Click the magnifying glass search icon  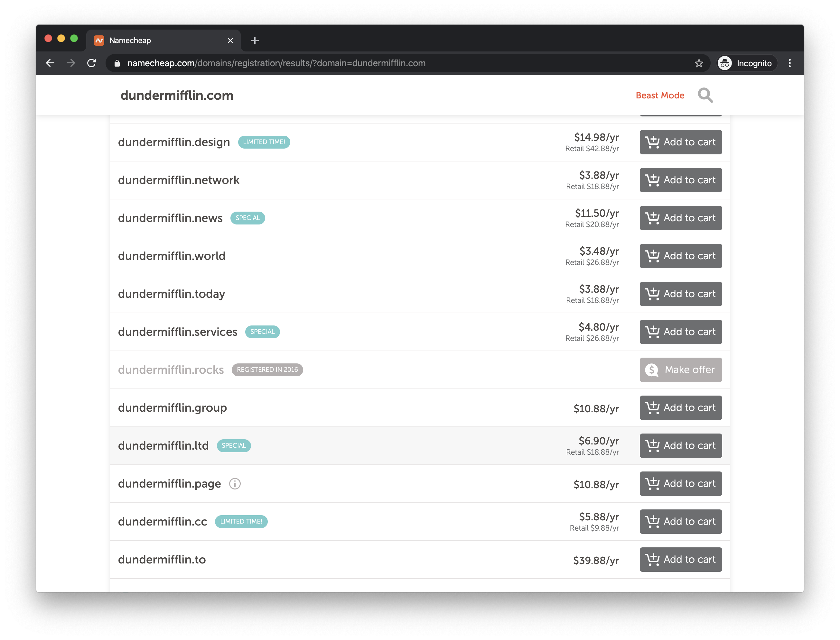click(705, 95)
